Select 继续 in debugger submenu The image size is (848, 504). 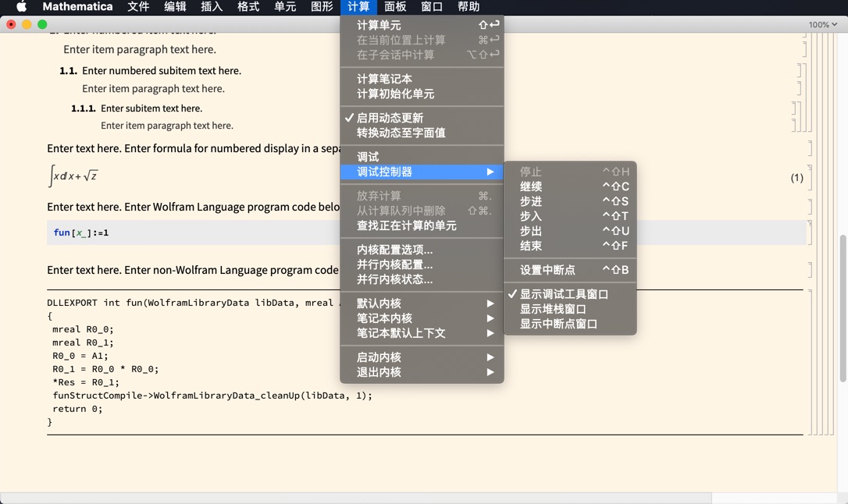[570, 187]
